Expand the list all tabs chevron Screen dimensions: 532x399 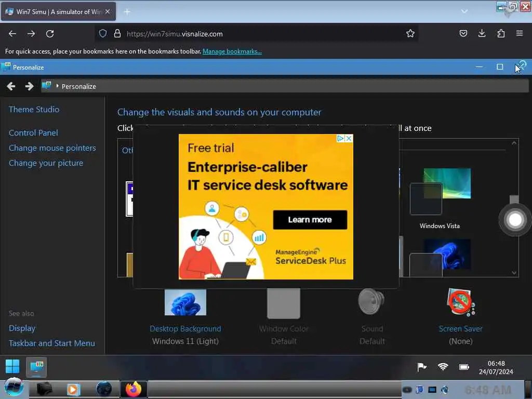[x=464, y=11]
